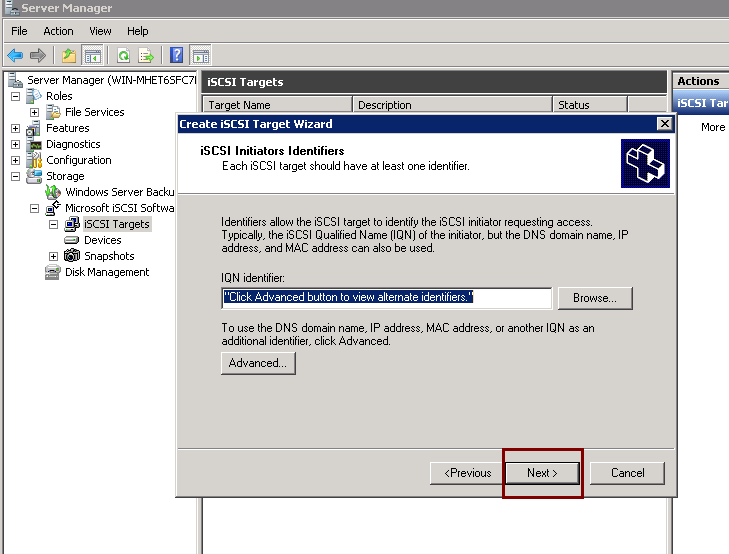Open the Action menu
729x554 pixels.
58,31
